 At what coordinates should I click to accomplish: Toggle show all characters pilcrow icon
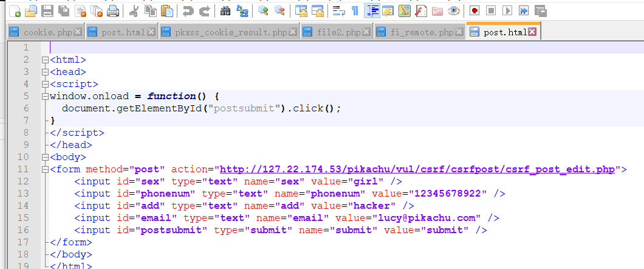355,11
